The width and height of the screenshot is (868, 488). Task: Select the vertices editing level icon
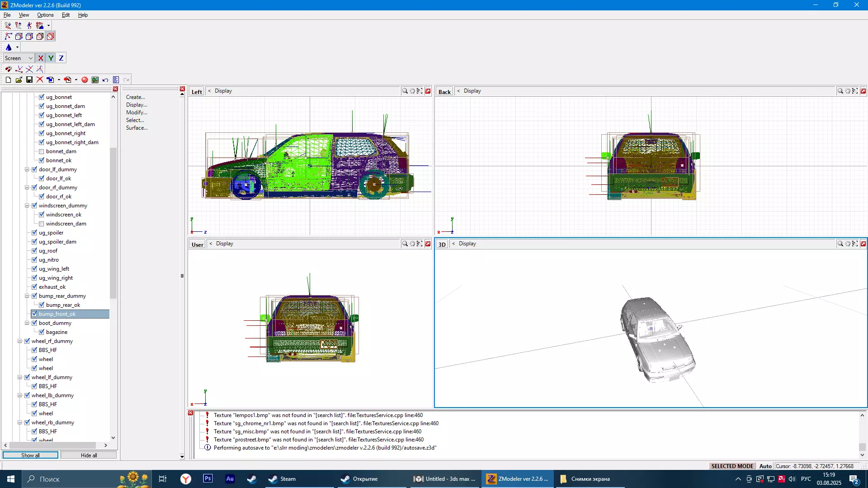tap(8, 37)
